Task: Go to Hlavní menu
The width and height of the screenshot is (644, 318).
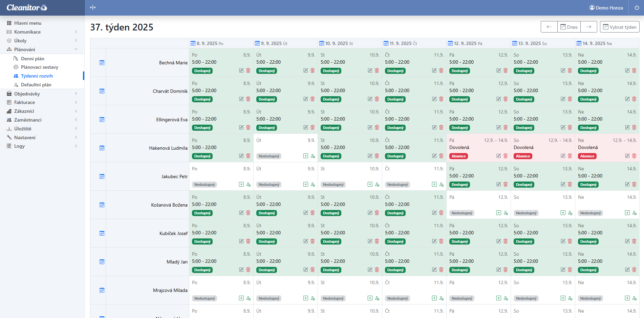Action: click(27, 23)
